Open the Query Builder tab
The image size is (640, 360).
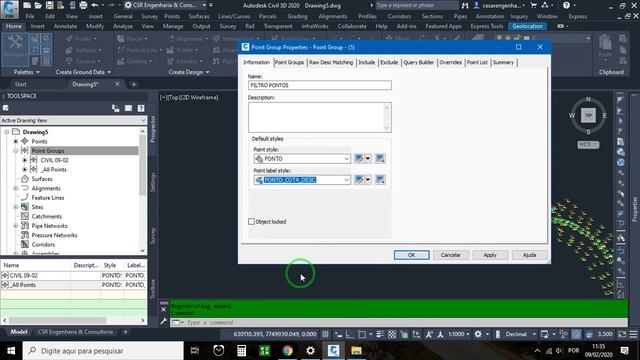418,62
